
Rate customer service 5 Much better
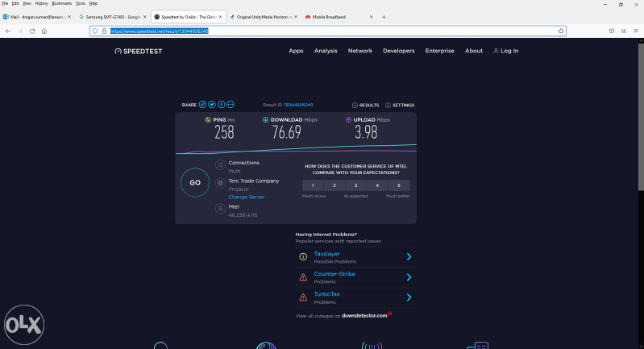[x=399, y=185]
